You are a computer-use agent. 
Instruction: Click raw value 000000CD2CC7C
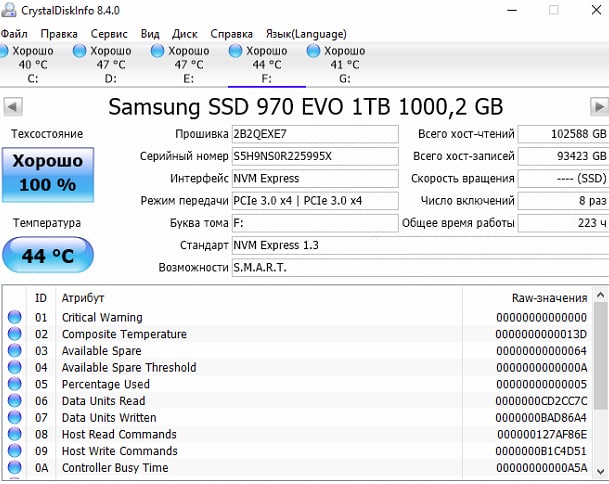coord(541,401)
